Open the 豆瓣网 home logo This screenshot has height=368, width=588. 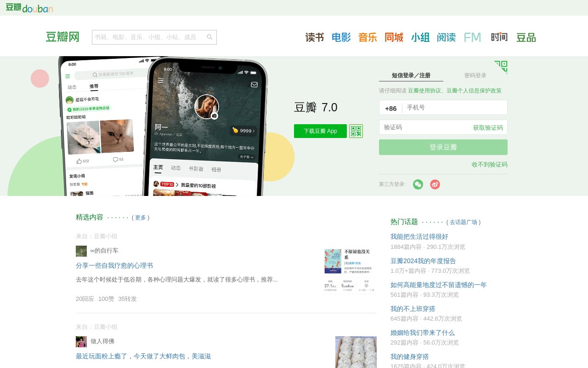coord(62,37)
